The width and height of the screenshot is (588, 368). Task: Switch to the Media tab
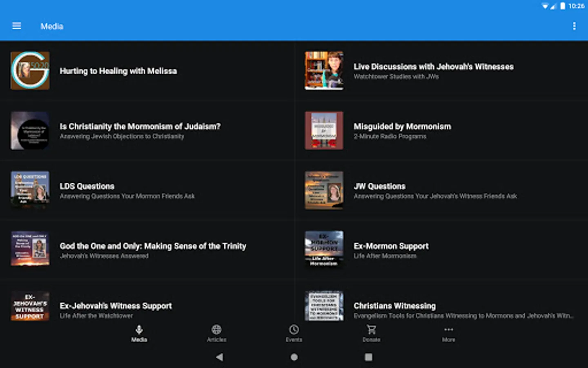click(x=139, y=334)
